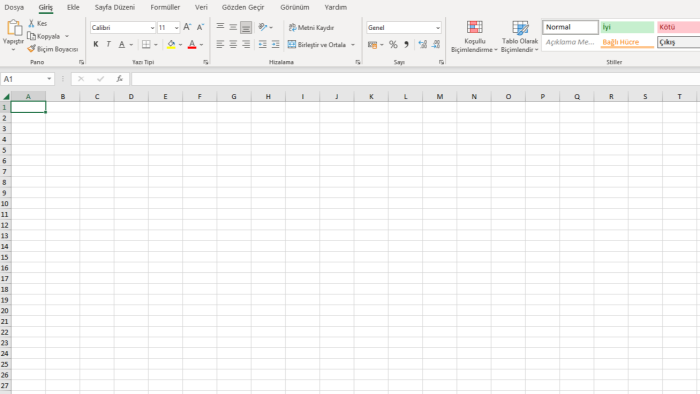Decrease font size with the small A icon

pyautogui.click(x=200, y=27)
